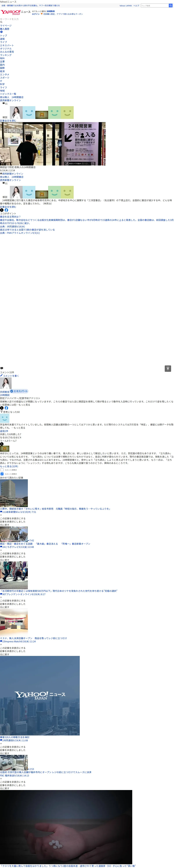Viewport: 174px width, 868px height.
Task: Click the ログイン link
Action: tap(36, 14)
